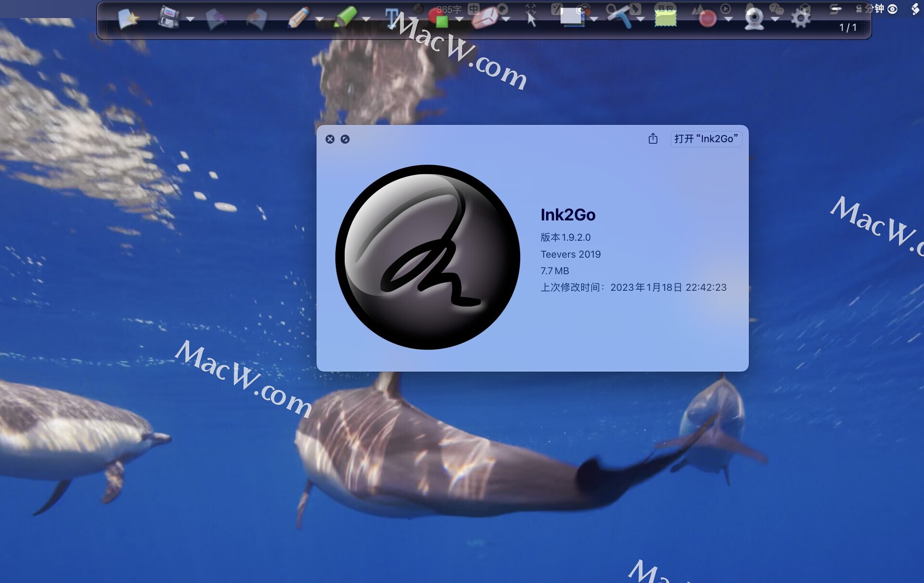Image resolution: width=924 pixels, height=583 pixels.
Task: Expand the recording options arrow
Action: click(x=729, y=20)
